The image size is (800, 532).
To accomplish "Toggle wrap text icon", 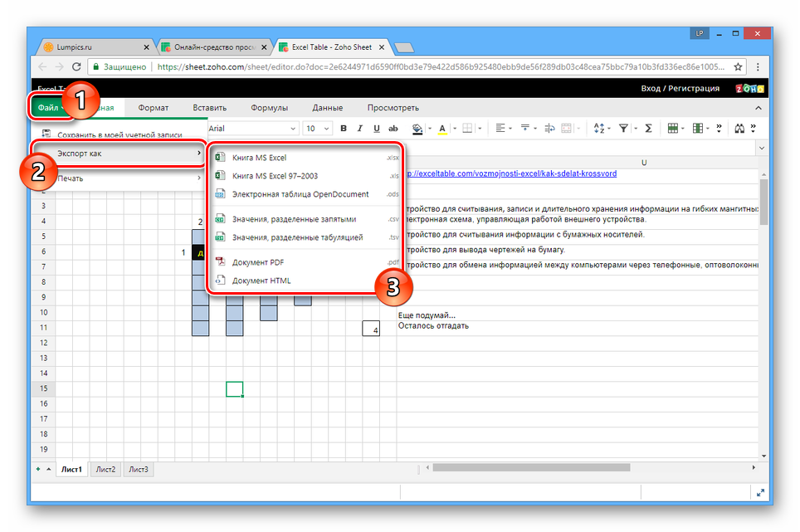I will 549,129.
